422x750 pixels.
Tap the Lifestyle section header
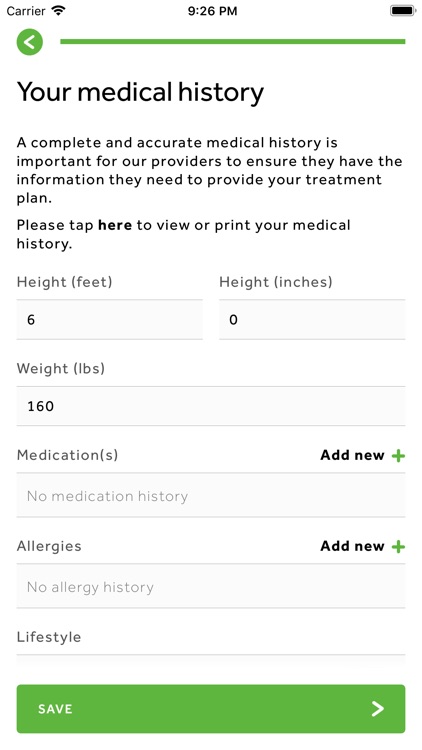tap(49, 638)
